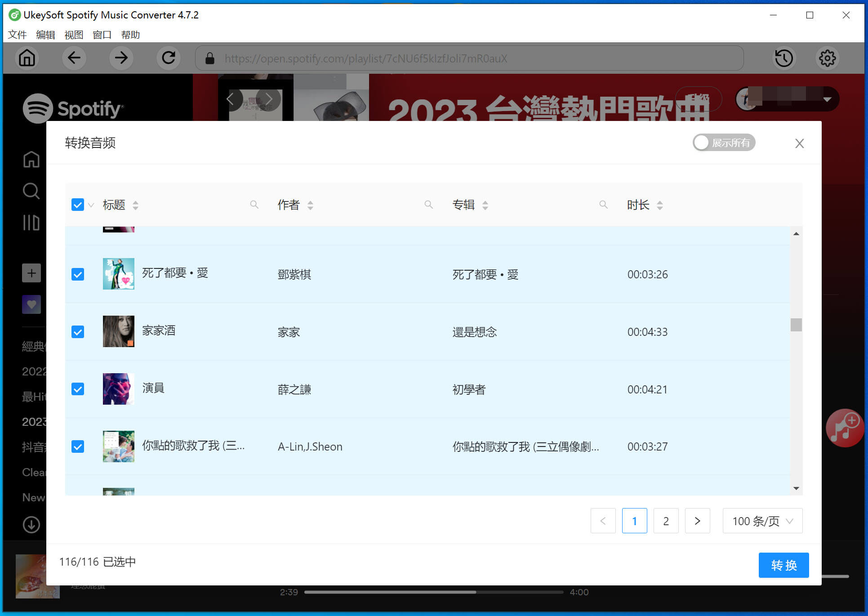Open settings gear icon
Screen dimensions: 868x616
827,58
